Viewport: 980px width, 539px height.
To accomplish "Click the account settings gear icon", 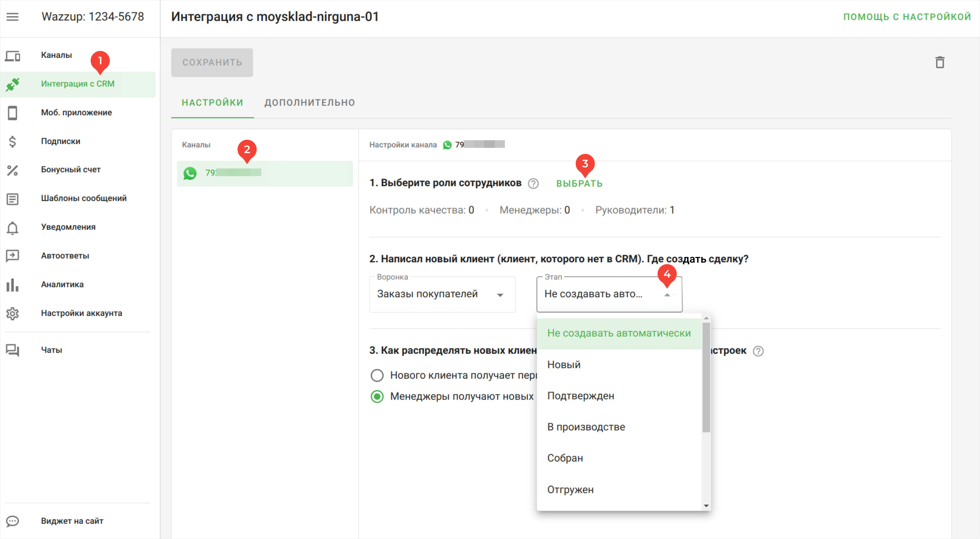I will tap(12, 314).
